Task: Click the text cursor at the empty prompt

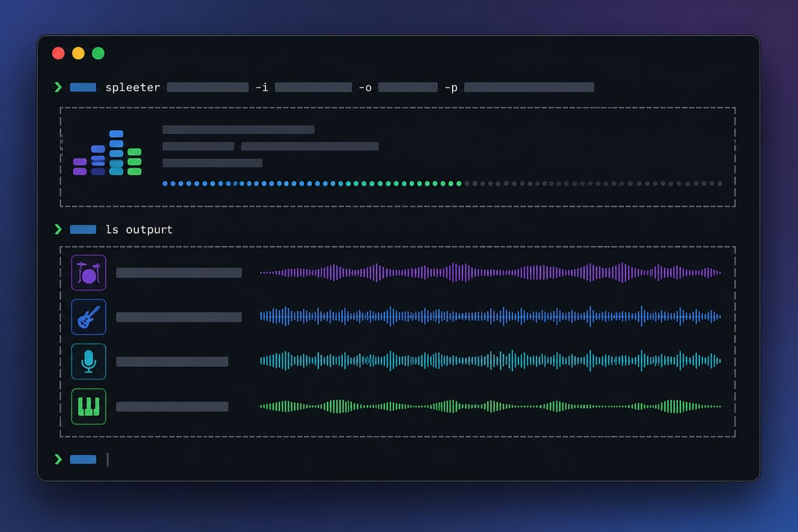Action: pos(108,460)
